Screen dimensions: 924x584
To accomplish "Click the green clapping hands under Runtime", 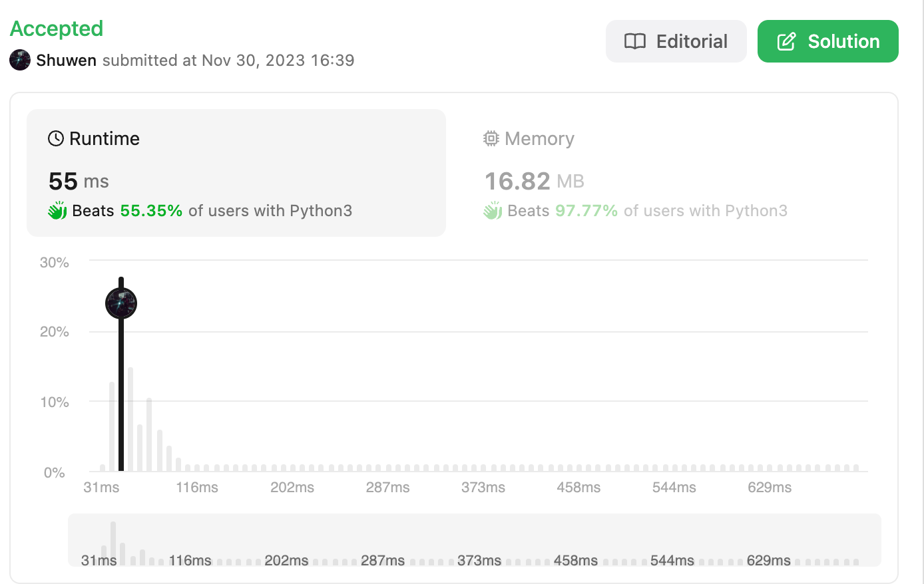I will click(x=57, y=211).
